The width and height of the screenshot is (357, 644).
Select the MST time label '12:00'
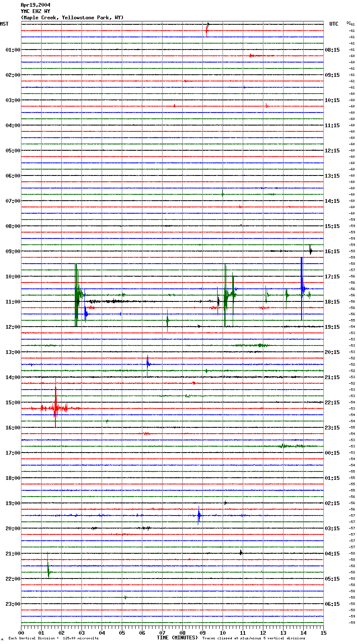pos(13,327)
